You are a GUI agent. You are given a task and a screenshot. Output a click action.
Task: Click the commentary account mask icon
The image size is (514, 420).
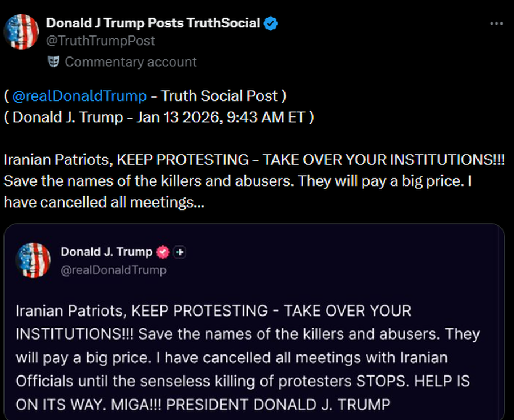coord(53,62)
